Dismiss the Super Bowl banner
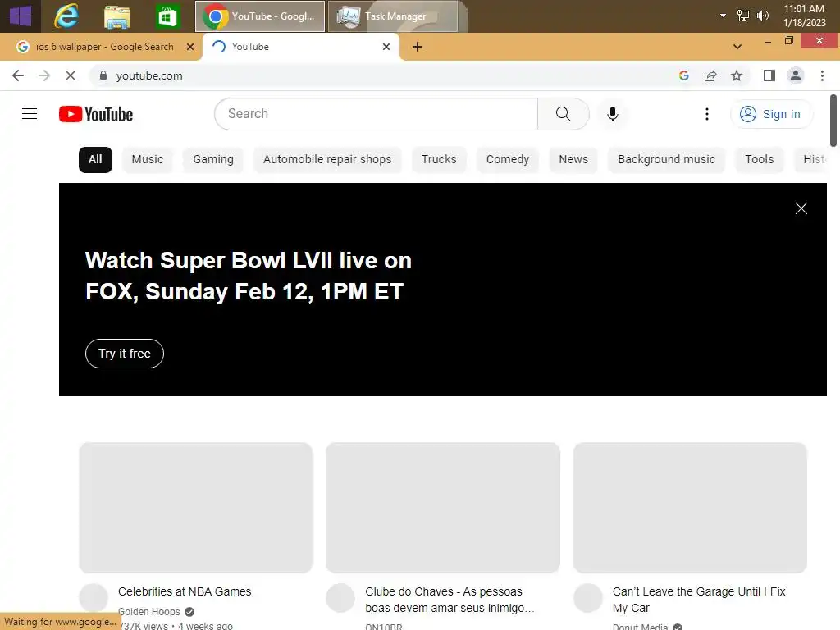The width and height of the screenshot is (840, 630). (801, 208)
